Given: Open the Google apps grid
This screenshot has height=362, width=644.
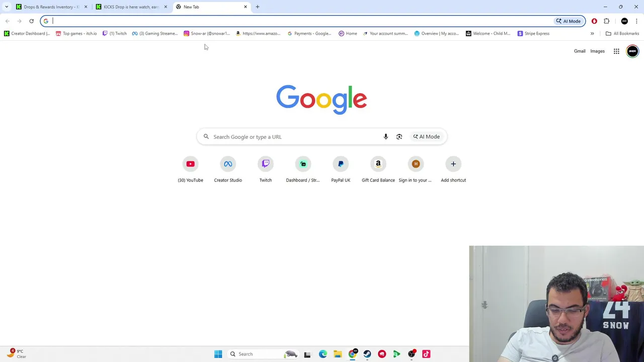Looking at the screenshot, I should tap(616, 51).
